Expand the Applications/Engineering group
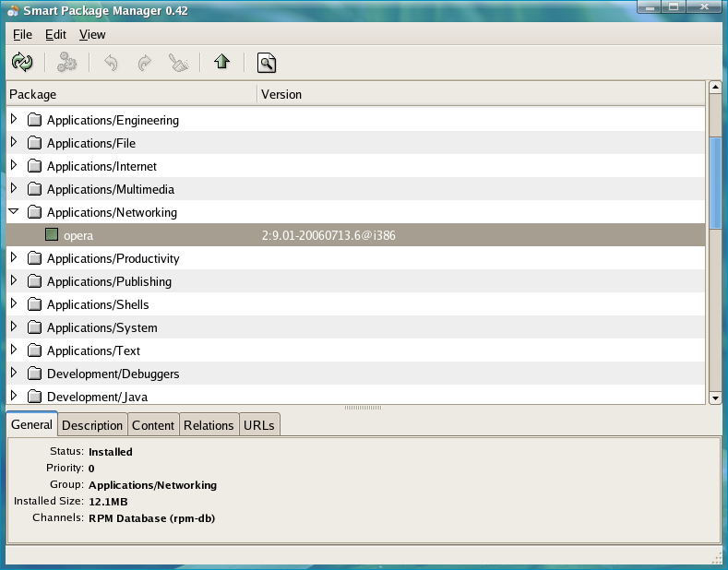728x570 pixels. click(x=14, y=120)
